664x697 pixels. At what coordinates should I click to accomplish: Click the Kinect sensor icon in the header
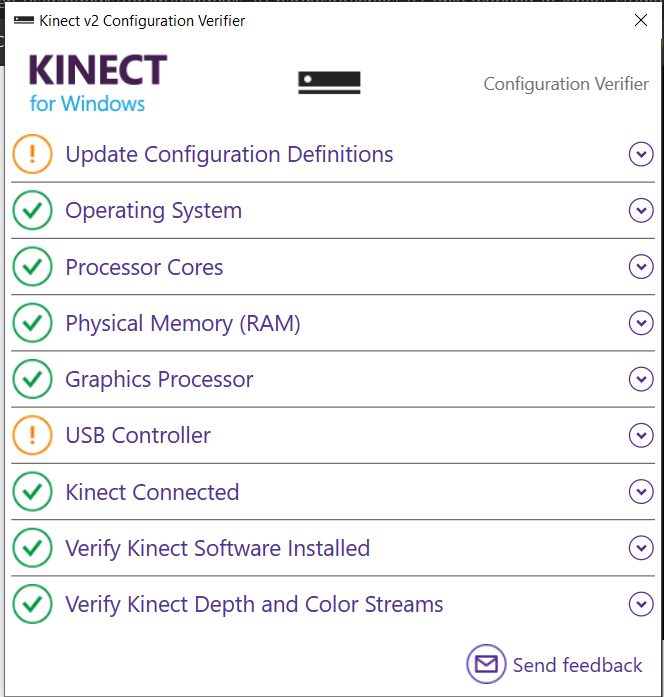click(329, 83)
